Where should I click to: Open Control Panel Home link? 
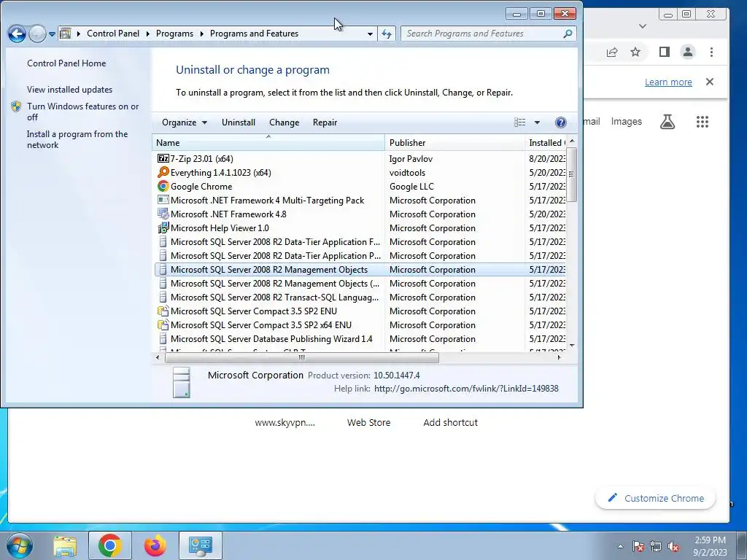coord(66,63)
